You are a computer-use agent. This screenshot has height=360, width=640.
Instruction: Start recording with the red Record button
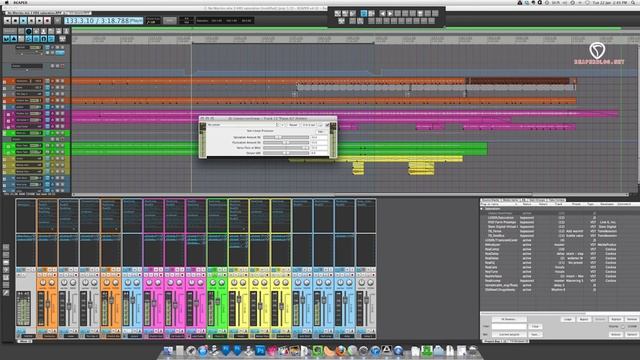[x=47, y=20]
